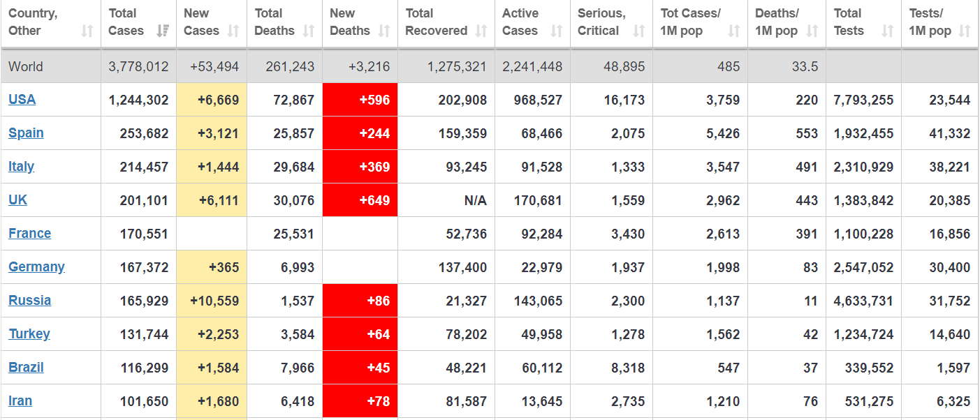The image size is (980, 420).
Task: Select World serious critical value 48,895
Action: [x=624, y=67]
